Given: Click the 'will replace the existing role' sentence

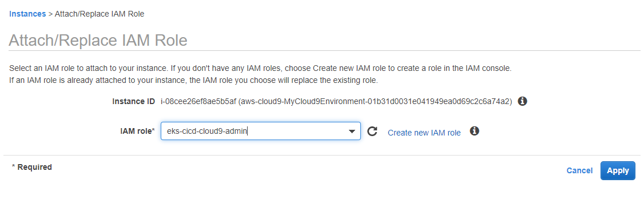Looking at the screenshot, I should point(327,81).
